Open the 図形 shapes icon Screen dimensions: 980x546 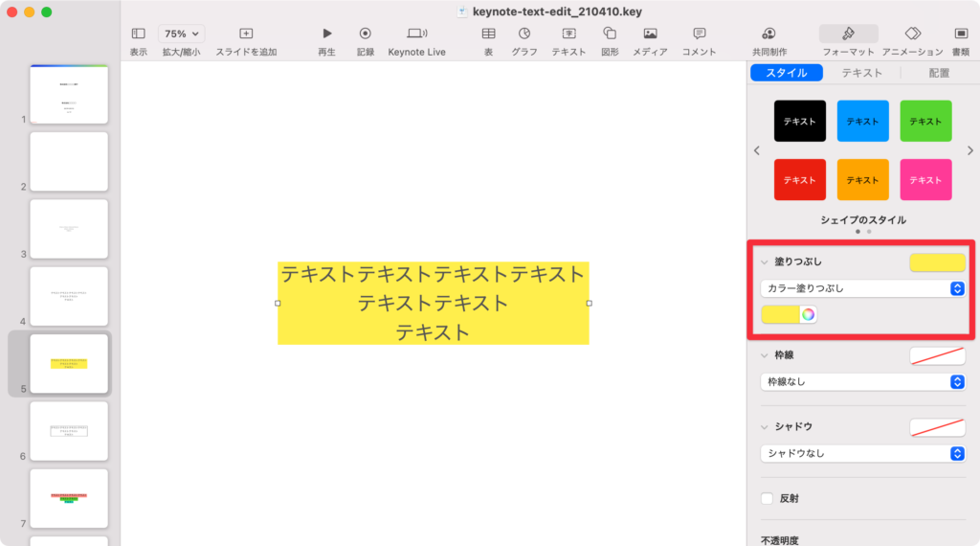(610, 34)
